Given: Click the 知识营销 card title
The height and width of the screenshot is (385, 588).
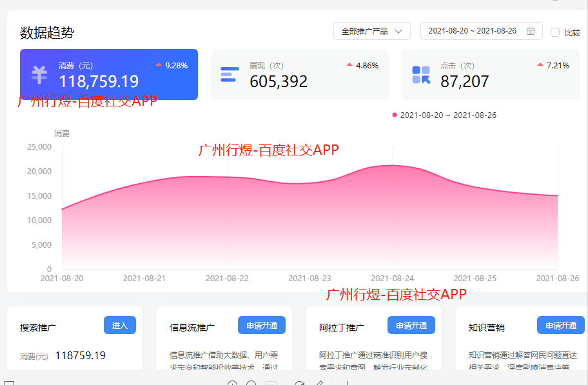Looking at the screenshot, I should 486,328.
